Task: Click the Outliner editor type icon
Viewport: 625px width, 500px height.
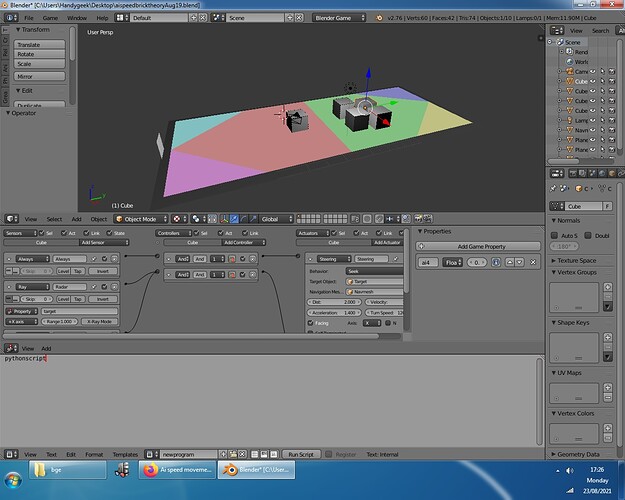Action: point(556,30)
